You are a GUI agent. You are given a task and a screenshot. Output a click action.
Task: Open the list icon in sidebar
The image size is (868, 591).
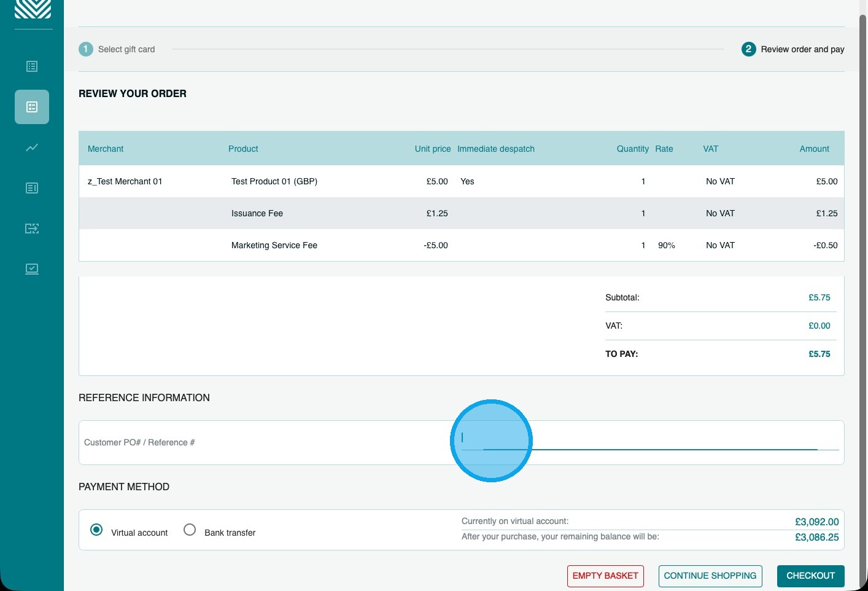(32, 66)
